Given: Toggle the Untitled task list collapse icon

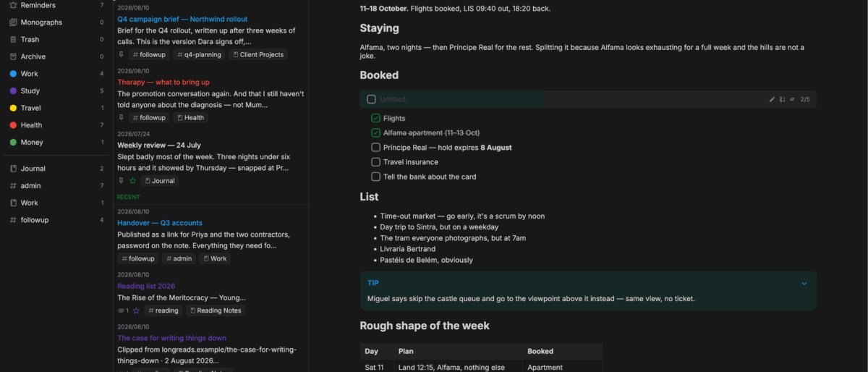Looking at the screenshot, I should tap(792, 99).
